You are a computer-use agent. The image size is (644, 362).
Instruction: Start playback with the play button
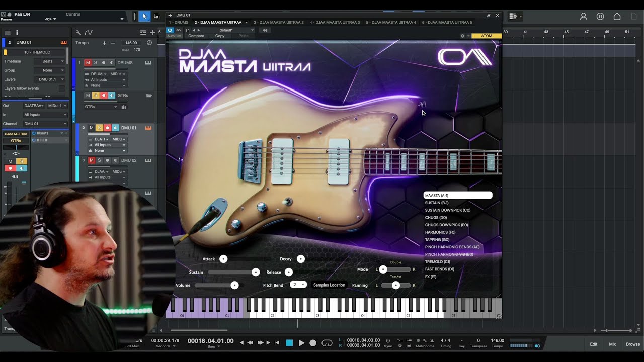pos(301,343)
